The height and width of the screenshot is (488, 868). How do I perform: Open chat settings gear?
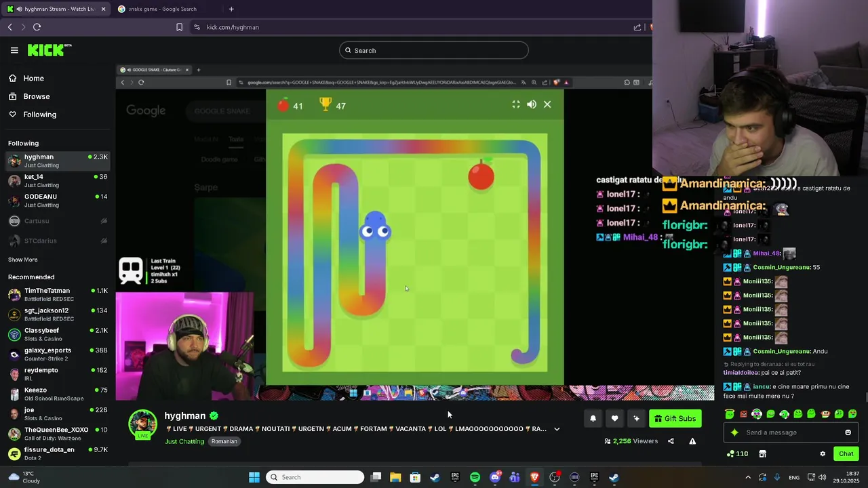point(823,454)
